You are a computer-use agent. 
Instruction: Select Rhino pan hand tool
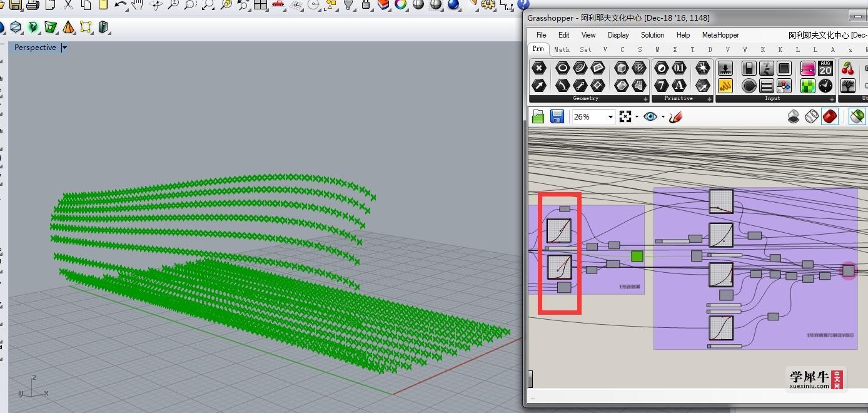pos(137,5)
